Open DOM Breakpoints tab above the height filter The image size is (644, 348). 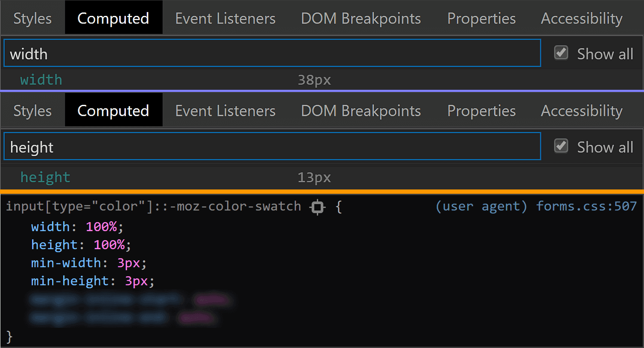(x=361, y=110)
